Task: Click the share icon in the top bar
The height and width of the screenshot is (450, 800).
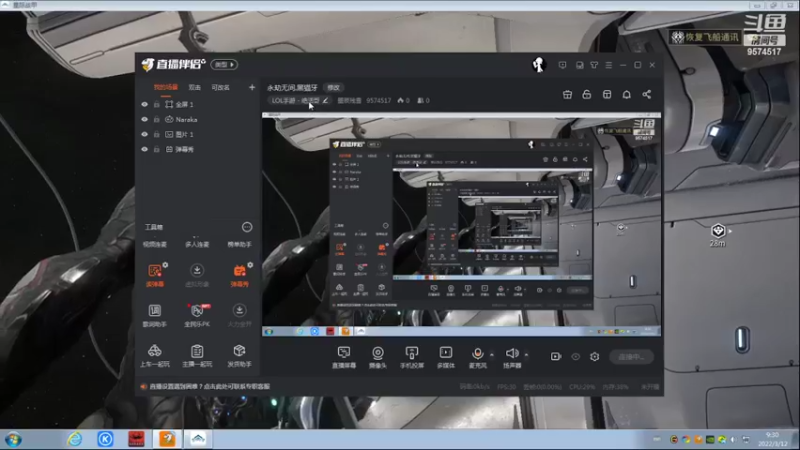Action: click(646, 94)
